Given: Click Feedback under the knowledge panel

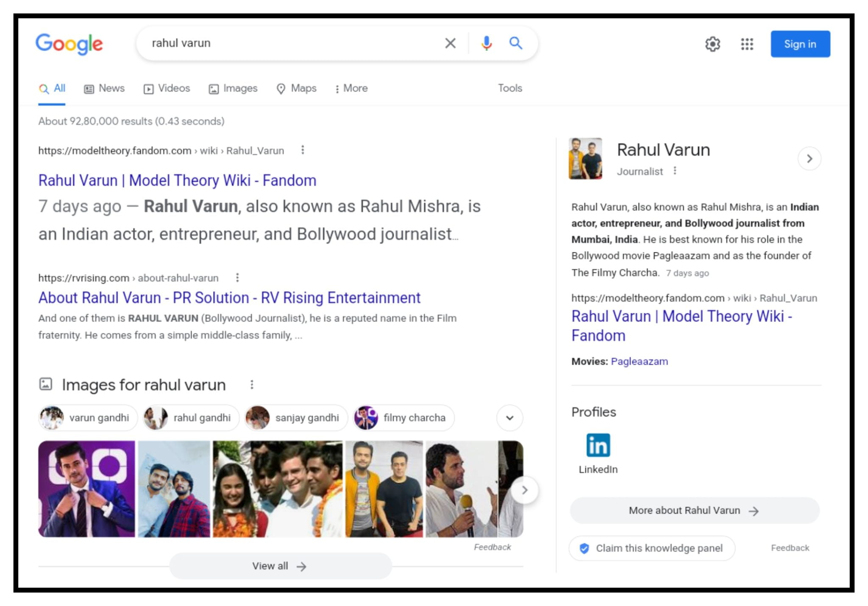Looking at the screenshot, I should coord(790,548).
